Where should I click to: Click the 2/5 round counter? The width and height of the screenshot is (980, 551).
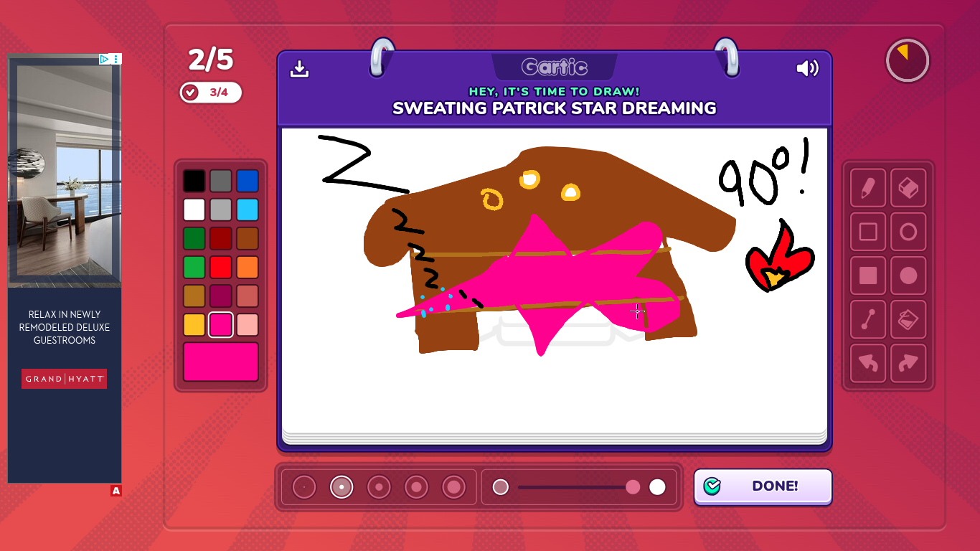pyautogui.click(x=211, y=60)
